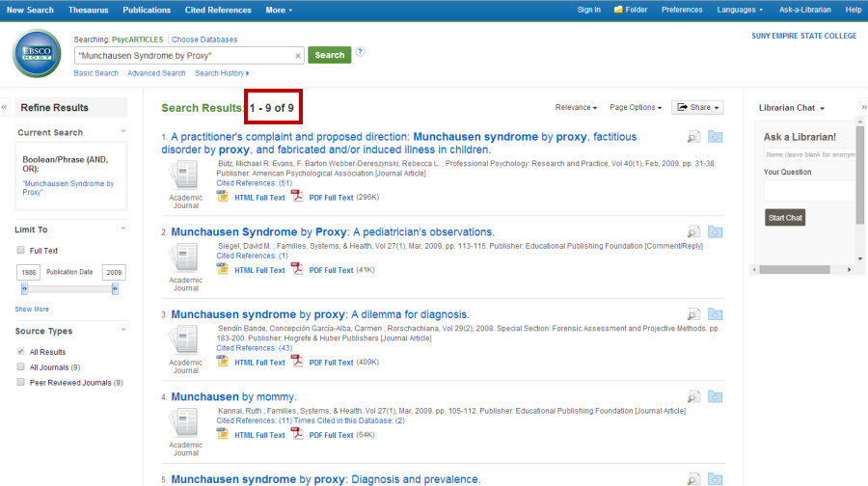Add result 3 to folder

coord(715,314)
